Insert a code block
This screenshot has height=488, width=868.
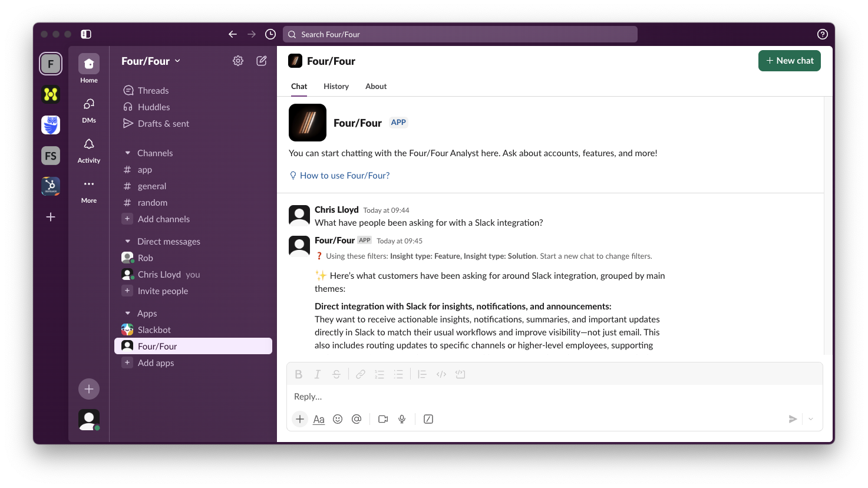460,374
